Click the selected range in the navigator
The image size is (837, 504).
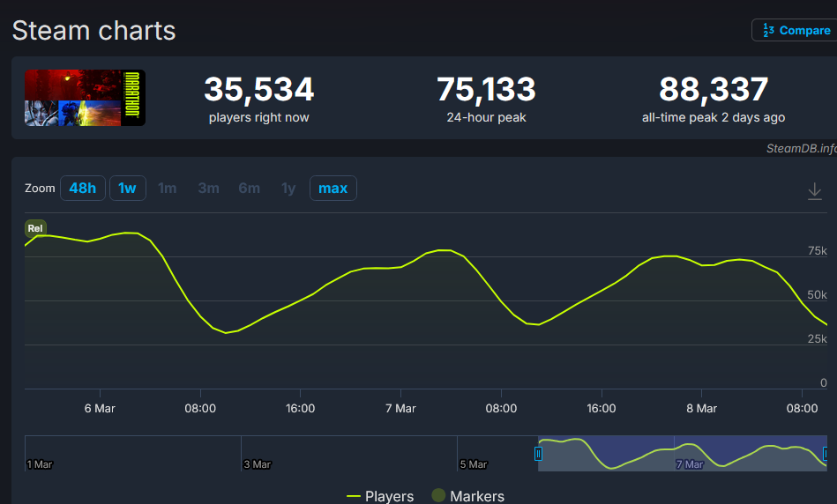point(682,453)
